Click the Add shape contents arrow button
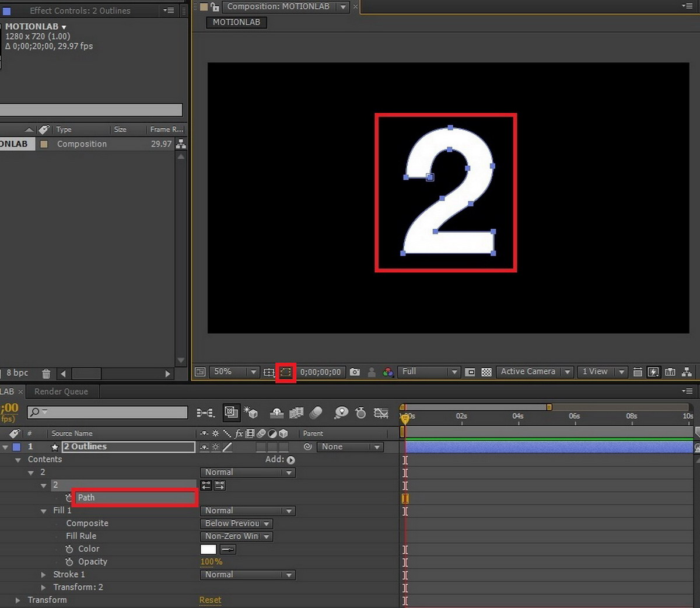 point(291,460)
